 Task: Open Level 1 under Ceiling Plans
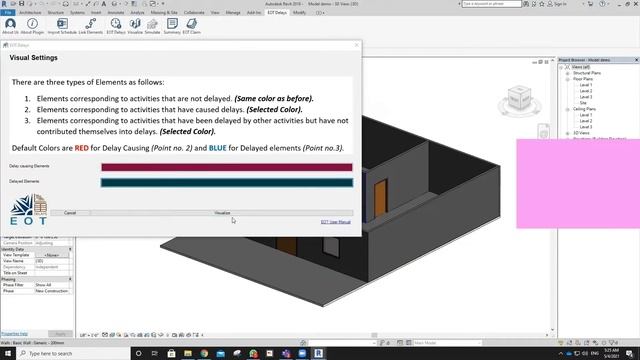[x=585, y=115]
